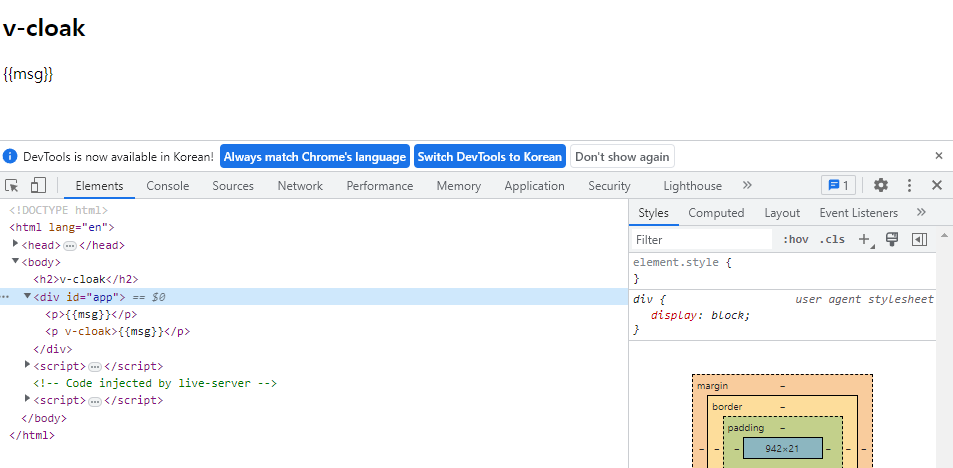Show more Styles pane tabs chevron

click(x=921, y=212)
